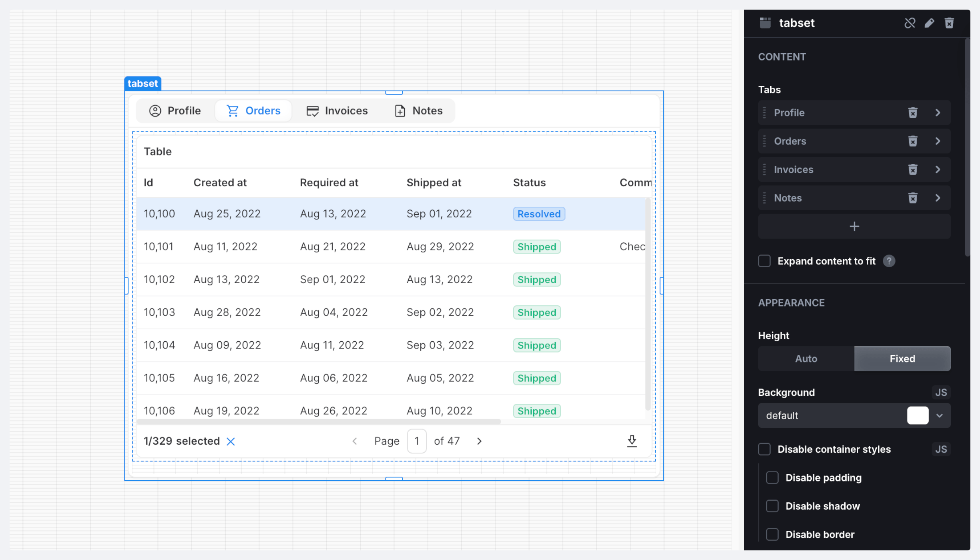Open the Background color dropdown arrow
980x560 pixels.
click(940, 415)
